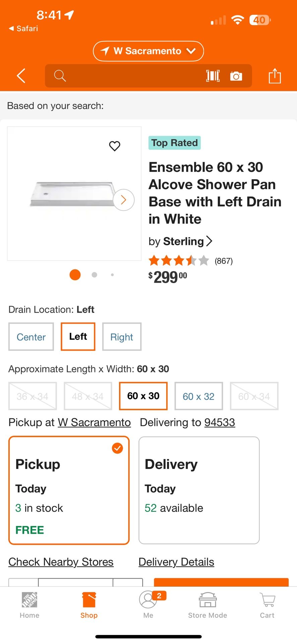
Task: View next product image with chevron arrow
Action: pos(123,200)
